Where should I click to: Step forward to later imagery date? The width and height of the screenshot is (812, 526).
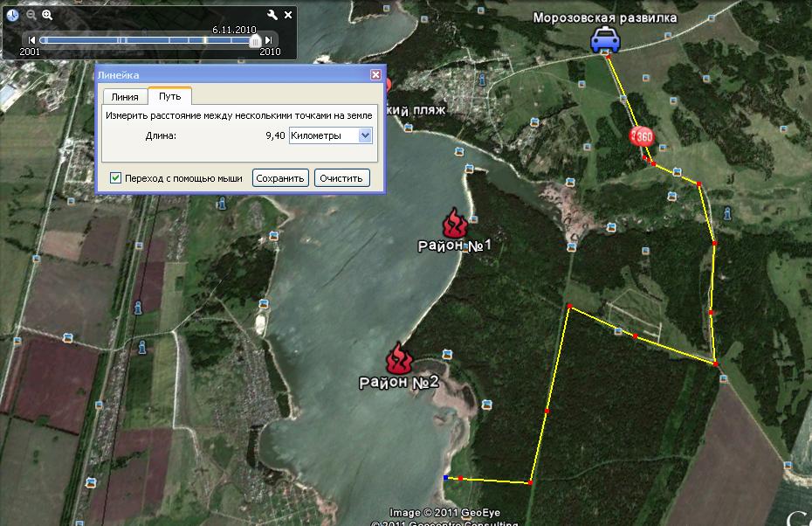269,39
